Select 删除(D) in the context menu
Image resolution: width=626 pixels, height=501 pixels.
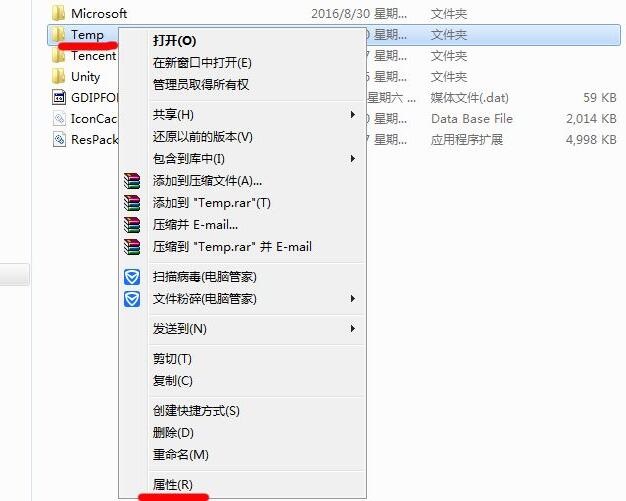pos(173,433)
